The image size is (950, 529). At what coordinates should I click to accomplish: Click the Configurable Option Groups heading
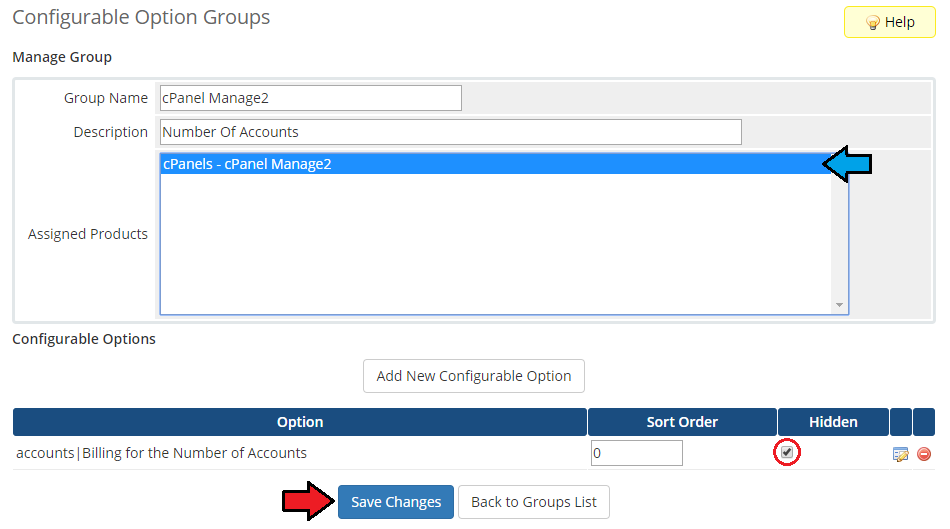pos(141,18)
